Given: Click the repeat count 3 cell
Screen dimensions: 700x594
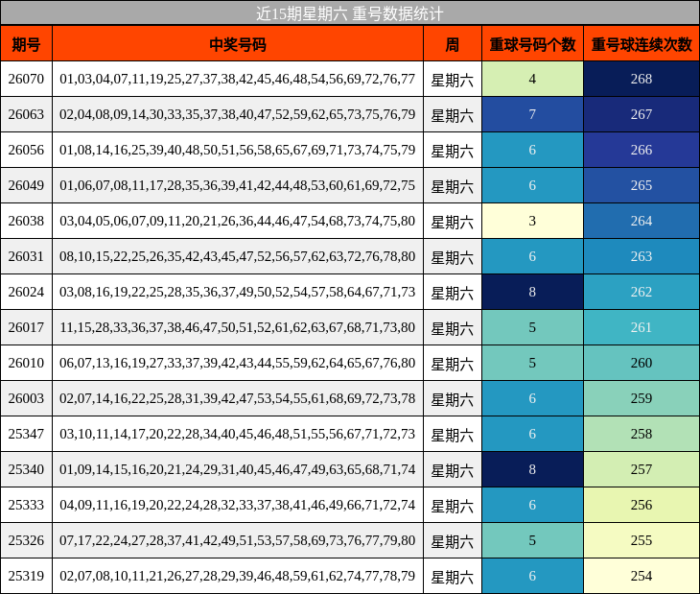Looking at the screenshot, I should click(532, 221).
